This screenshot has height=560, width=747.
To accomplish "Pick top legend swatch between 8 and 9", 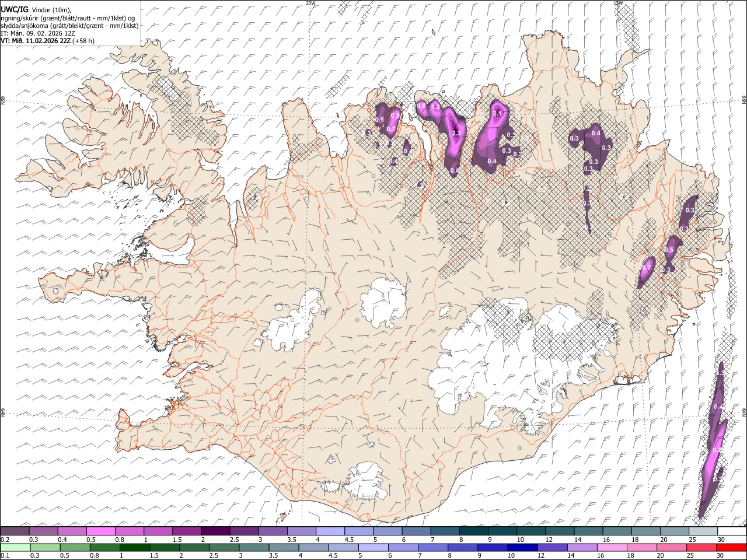I will (x=473, y=531).
